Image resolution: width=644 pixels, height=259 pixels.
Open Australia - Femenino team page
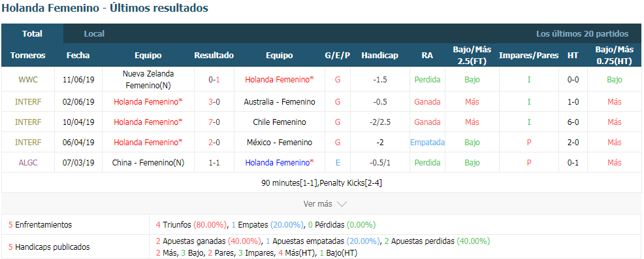pyautogui.click(x=280, y=101)
